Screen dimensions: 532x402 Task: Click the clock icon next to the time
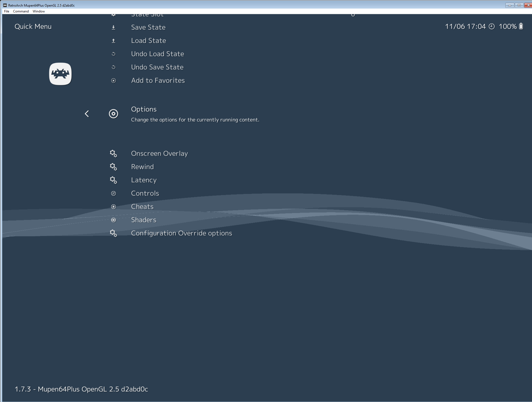tap(492, 26)
